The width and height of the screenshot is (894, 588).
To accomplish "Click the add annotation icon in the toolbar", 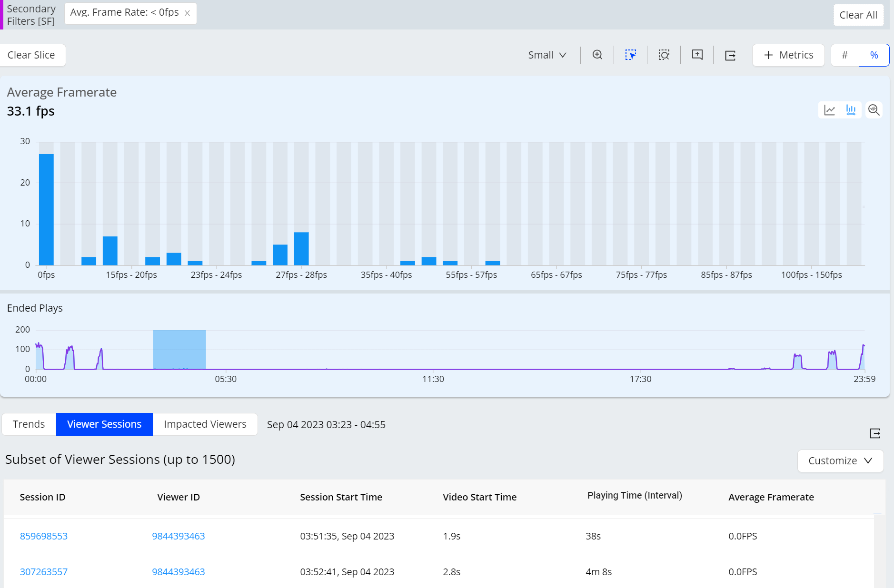I will (697, 55).
